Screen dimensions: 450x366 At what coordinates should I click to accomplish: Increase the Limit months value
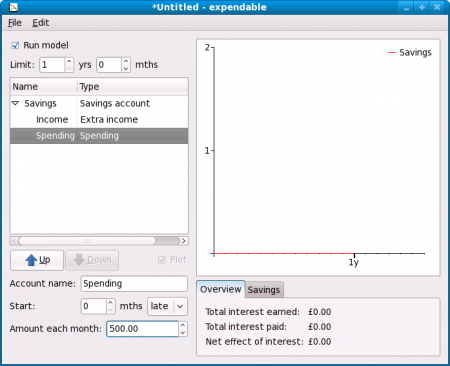pyautogui.click(x=126, y=61)
